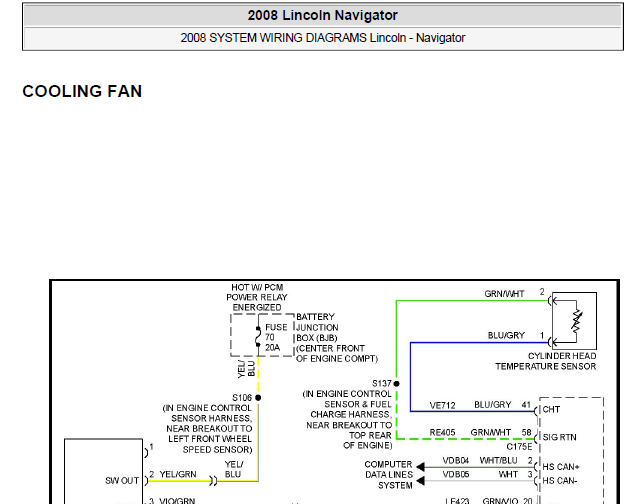The height and width of the screenshot is (504, 636).
Task: Click 'CYLINDER HEAD TEMPERATURE SENSOR' label
Action: tap(546, 361)
